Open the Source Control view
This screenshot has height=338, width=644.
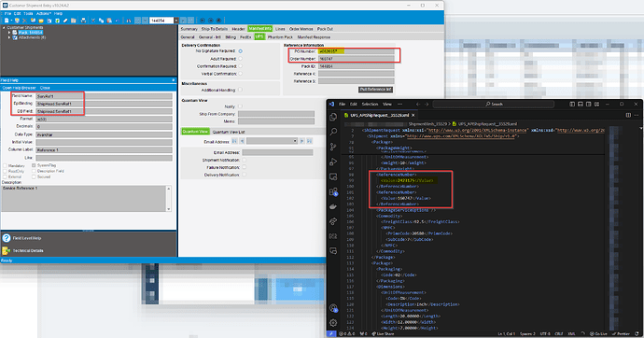tap(333, 147)
